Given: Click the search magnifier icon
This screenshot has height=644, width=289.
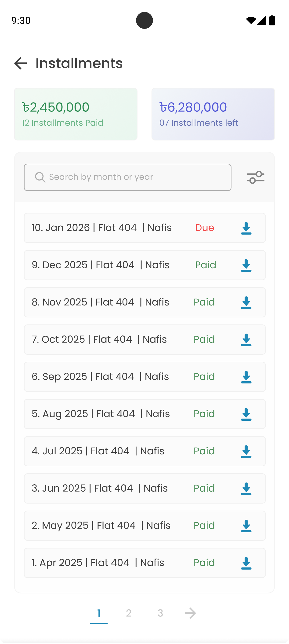Looking at the screenshot, I should click(40, 177).
